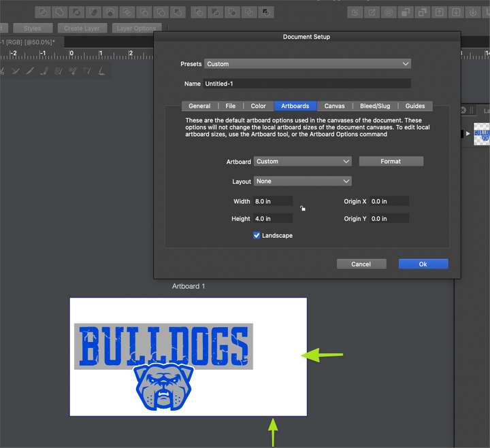Open the Artboard size dropdown
The width and height of the screenshot is (490, 448).
coord(302,161)
